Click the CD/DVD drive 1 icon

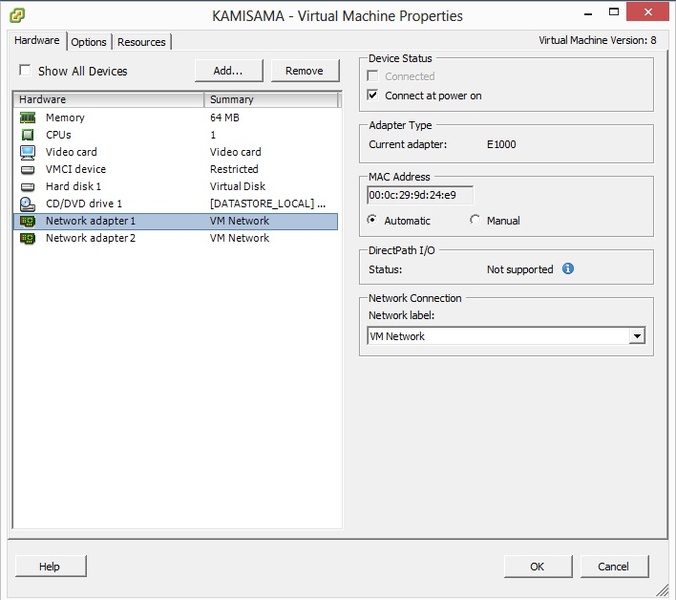(28, 204)
